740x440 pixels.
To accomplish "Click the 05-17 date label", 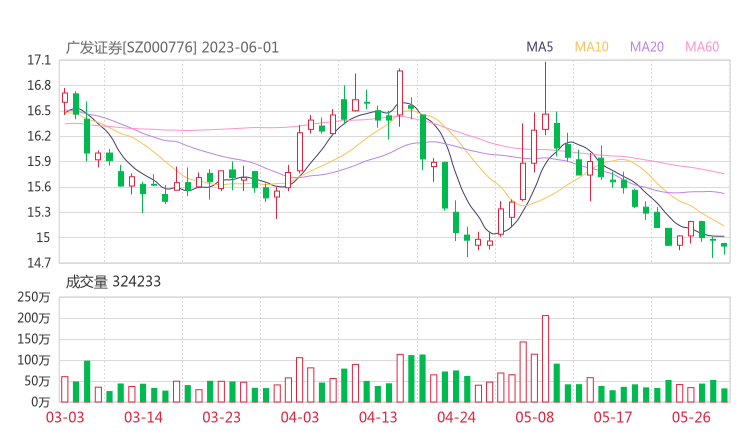I will tap(613, 418).
